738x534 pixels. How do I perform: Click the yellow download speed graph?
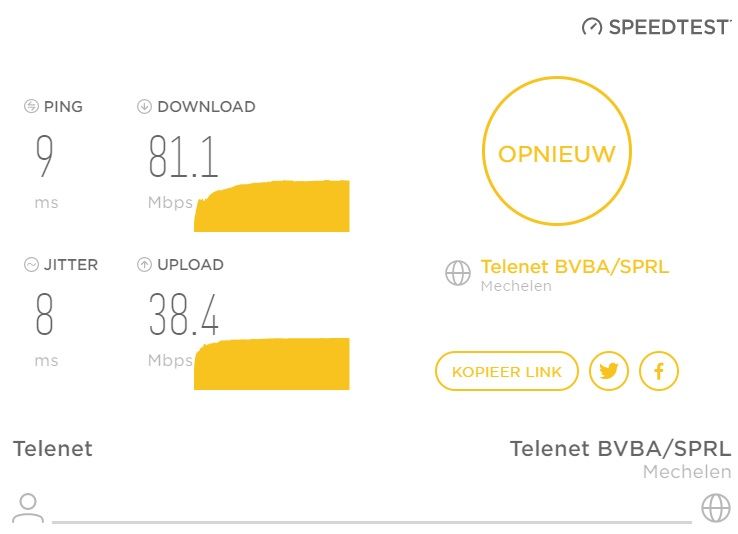tap(272, 206)
